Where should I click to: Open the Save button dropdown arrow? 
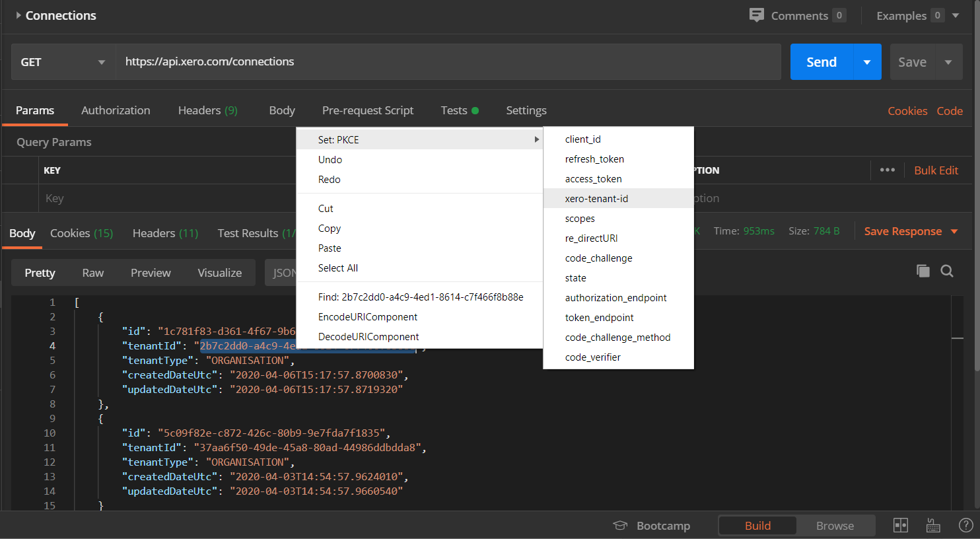[948, 62]
